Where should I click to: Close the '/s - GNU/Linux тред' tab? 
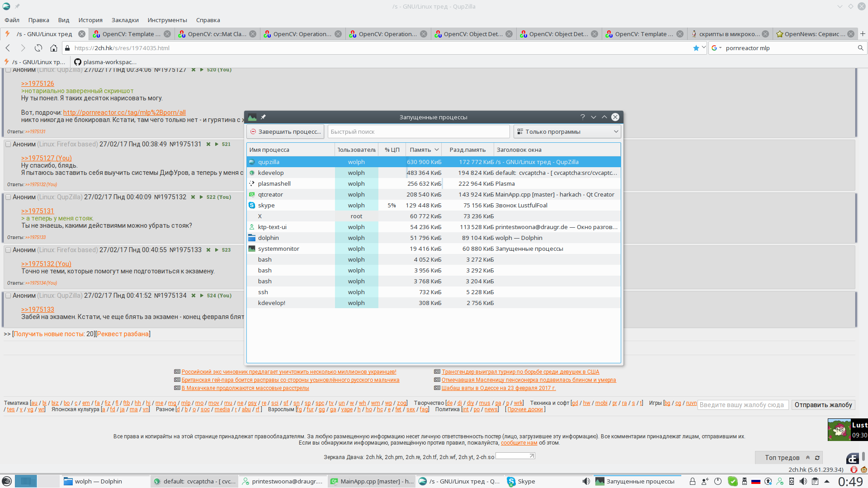point(82,34)
